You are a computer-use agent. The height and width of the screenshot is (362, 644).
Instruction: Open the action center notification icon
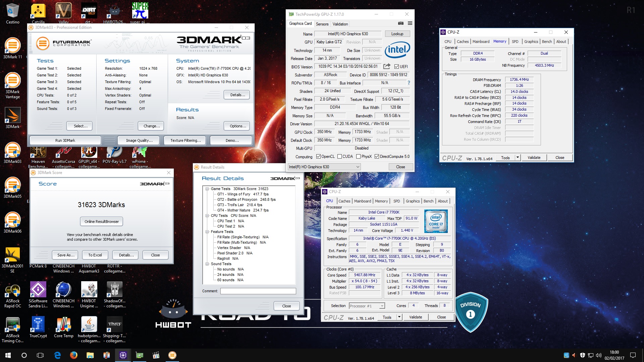(x=633, y=355)
